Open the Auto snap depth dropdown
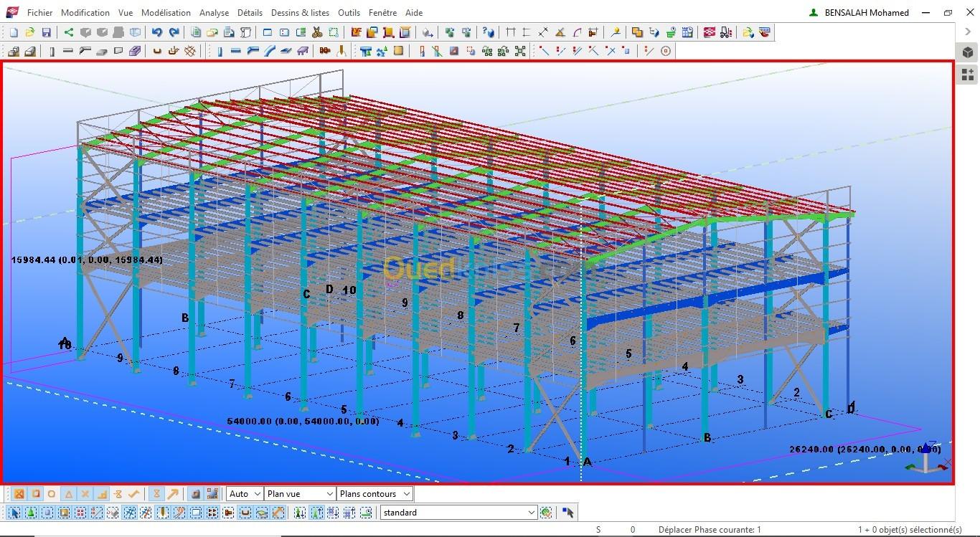 244,494
